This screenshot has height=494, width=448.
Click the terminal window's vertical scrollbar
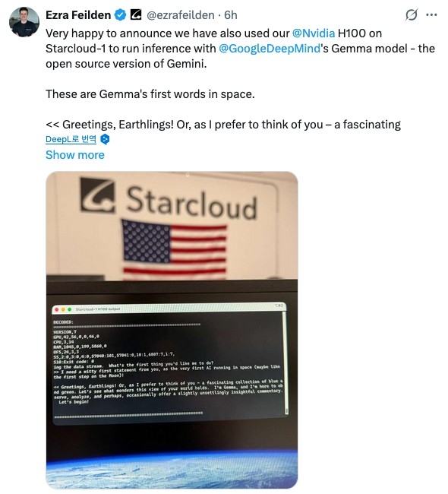(x=286, y=363)
